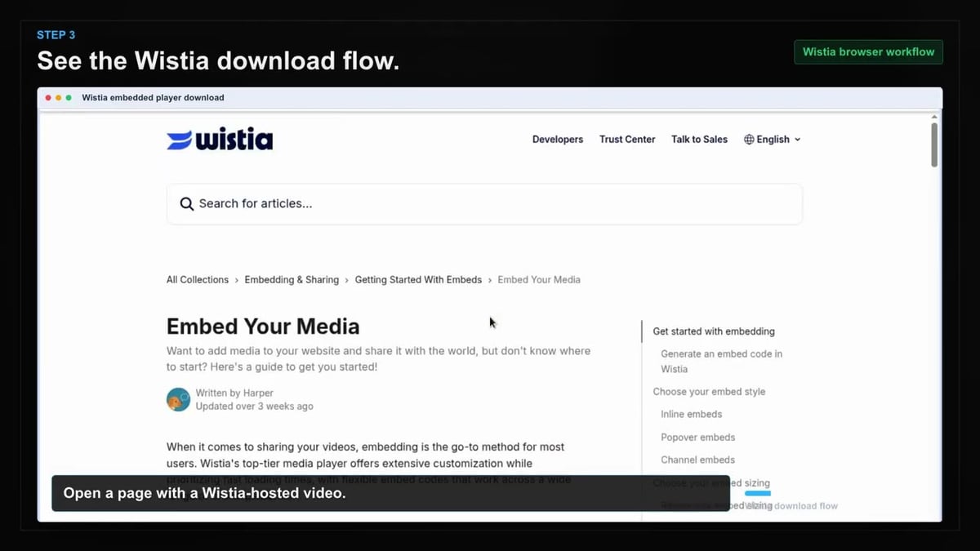Open the English language dropdown
Viewport: 980px width, 551px height.
click(x=773, y=140)
